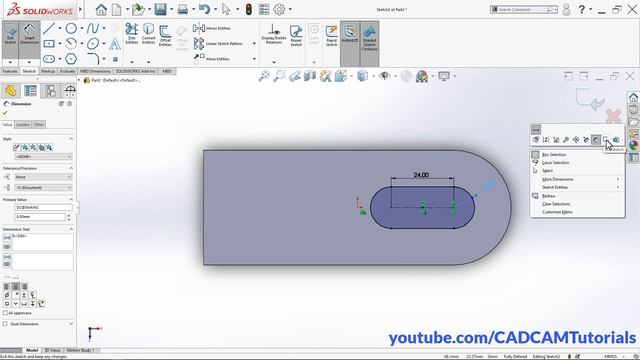Switch to the Evaluate tab
The image size is (640, 360).
point(67,71)
